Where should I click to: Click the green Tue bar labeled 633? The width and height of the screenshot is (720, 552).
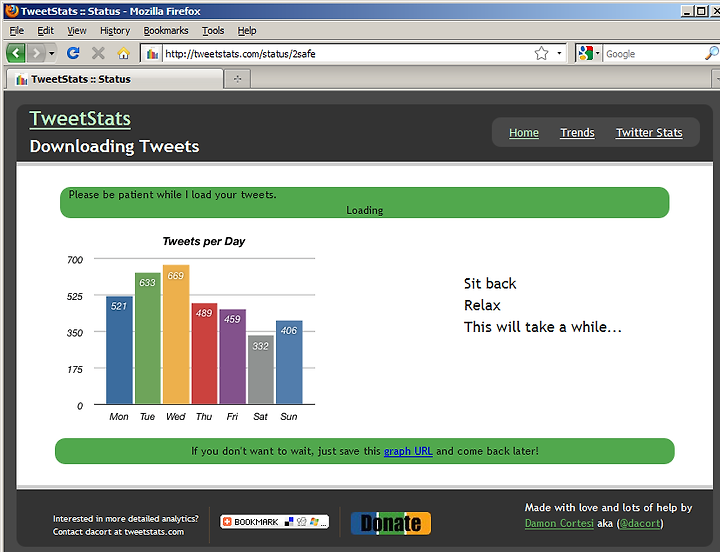147,338
